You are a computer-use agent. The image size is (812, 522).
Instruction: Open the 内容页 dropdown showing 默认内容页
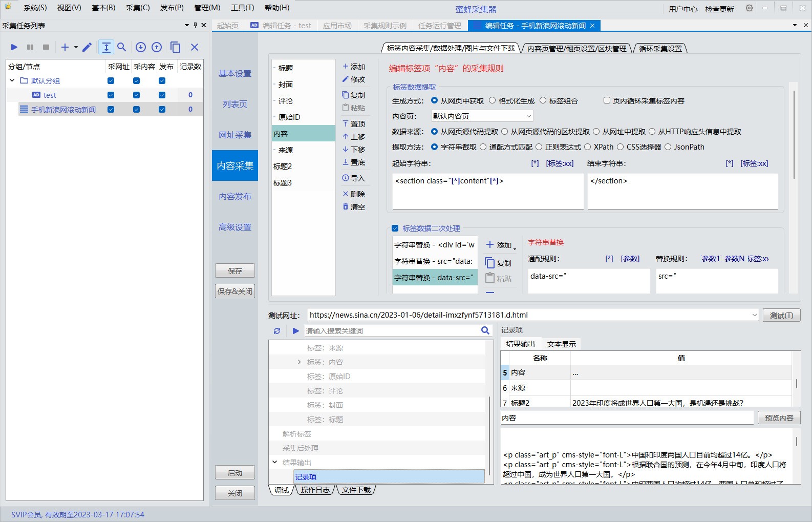[482, 116]
